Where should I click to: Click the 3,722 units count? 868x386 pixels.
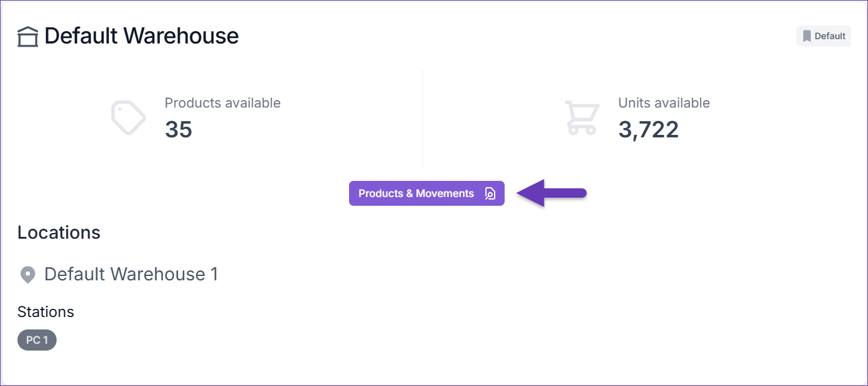(648, 129)
